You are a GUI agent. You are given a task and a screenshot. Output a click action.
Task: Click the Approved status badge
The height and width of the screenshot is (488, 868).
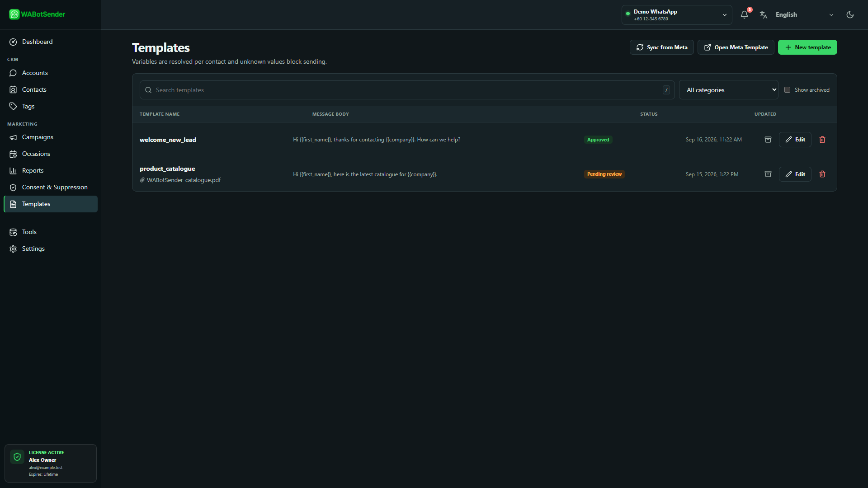coord(598,140)
